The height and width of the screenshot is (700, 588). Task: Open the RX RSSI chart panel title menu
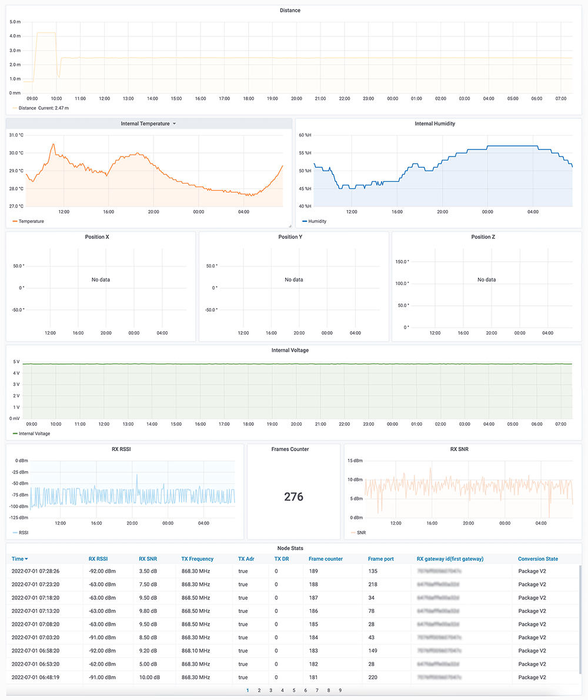[121, 449]
